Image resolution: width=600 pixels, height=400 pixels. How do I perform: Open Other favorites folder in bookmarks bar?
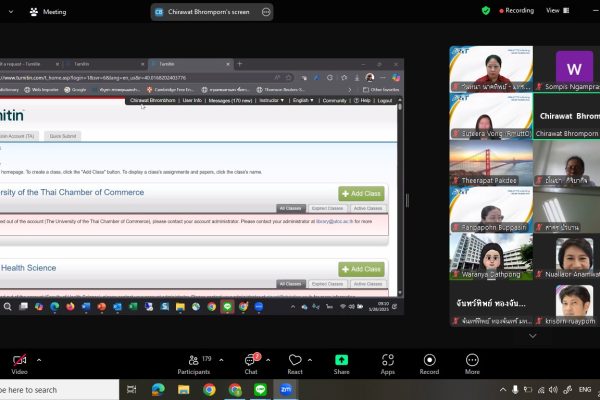pos(381,90)
